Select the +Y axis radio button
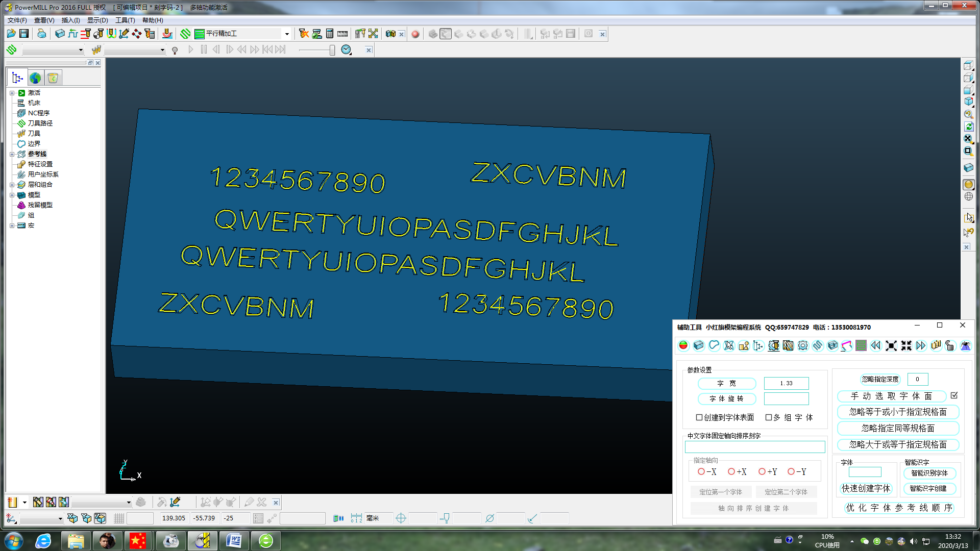This screenshot has width=980, height=551. click(762, 472)
